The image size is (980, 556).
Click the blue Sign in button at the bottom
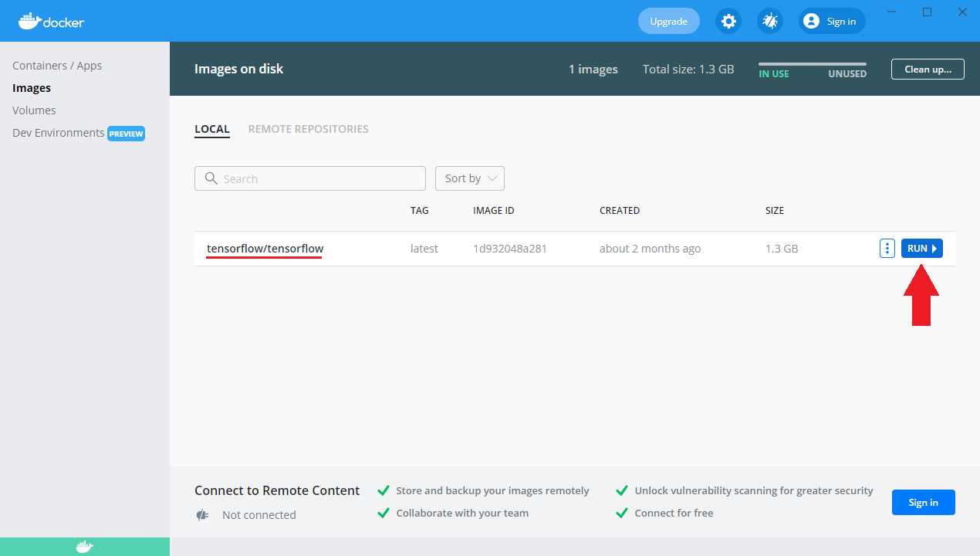click(x=924, y=503)
